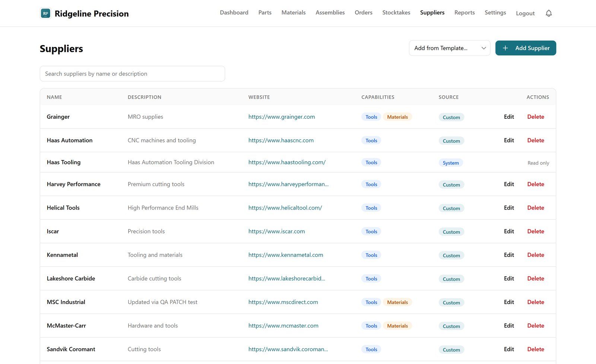Delete Helical Tools
This screenshot has width=596, height=364.
(x=536, y=208)
